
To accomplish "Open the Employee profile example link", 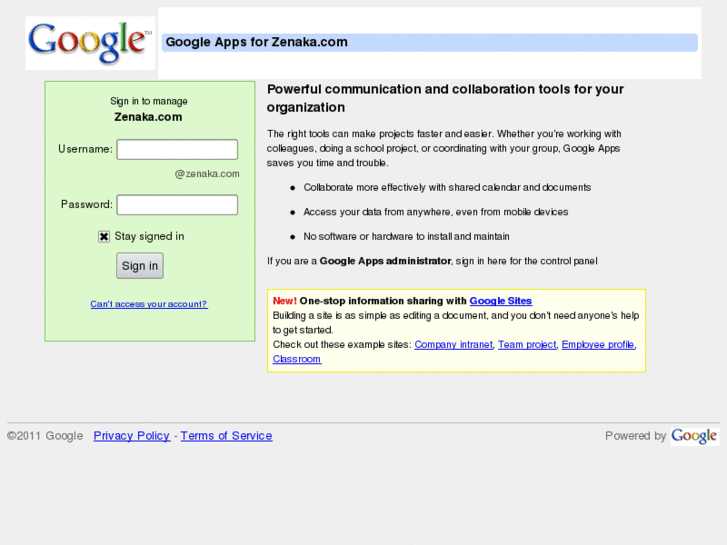I will (x=597, y=345).
